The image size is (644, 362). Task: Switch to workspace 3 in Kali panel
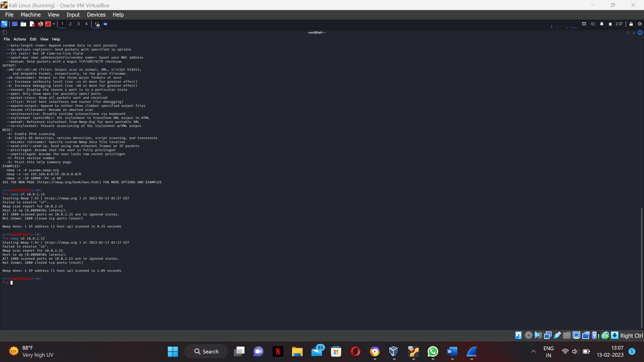[78, 24]
